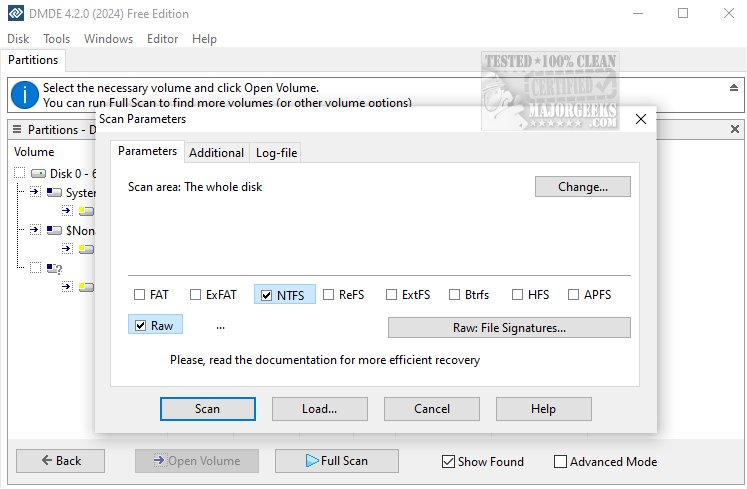
Task: Click the Disk 0 drive icon
Action: click(38, 173)
